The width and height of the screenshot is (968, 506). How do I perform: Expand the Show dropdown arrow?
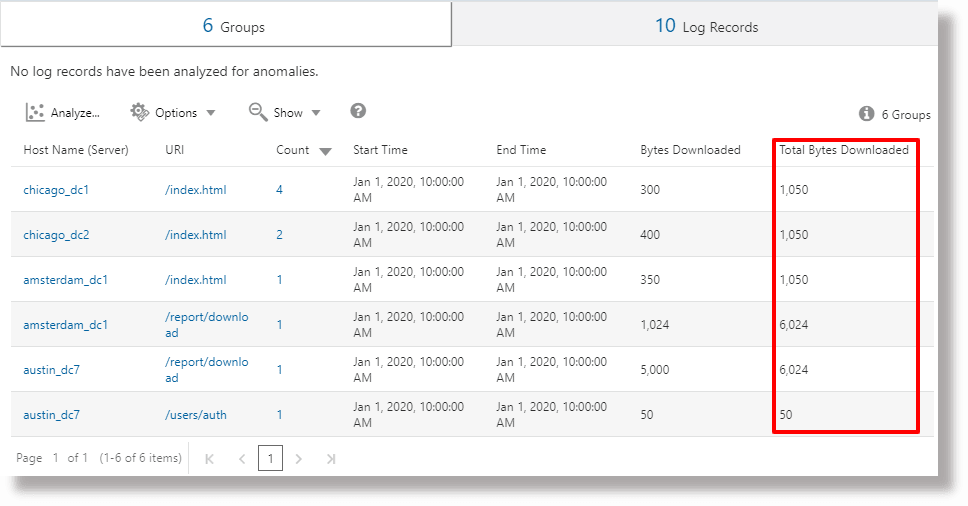316,113
